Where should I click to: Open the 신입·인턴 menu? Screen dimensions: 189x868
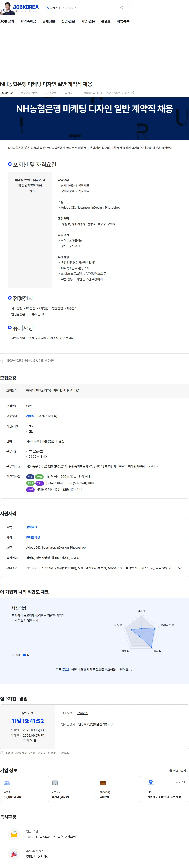coord(68,21)
